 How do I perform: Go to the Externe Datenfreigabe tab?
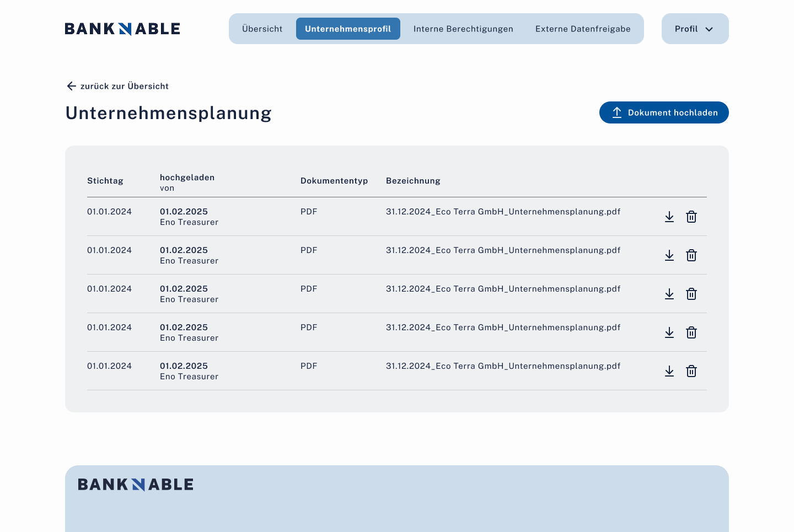[583, 29]
